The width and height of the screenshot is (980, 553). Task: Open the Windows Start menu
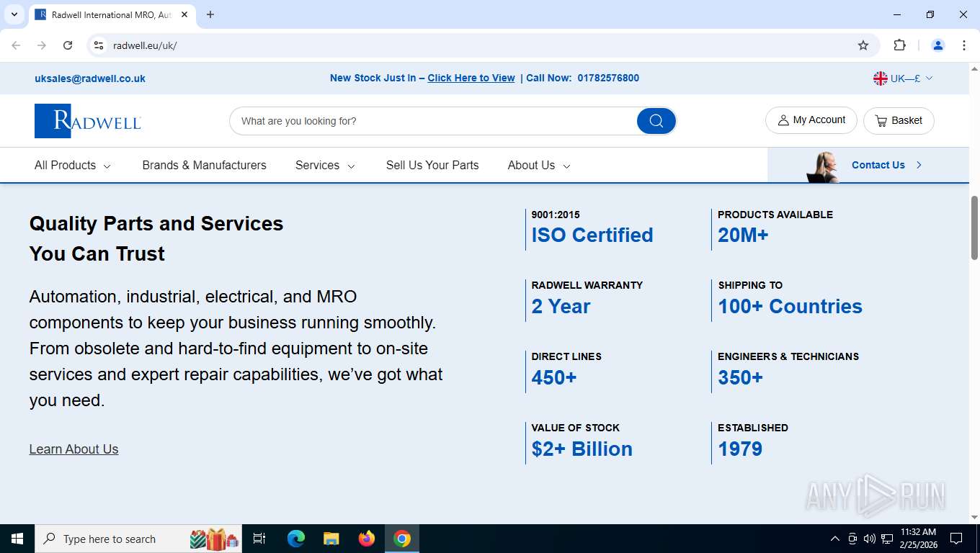coord(17,539)
